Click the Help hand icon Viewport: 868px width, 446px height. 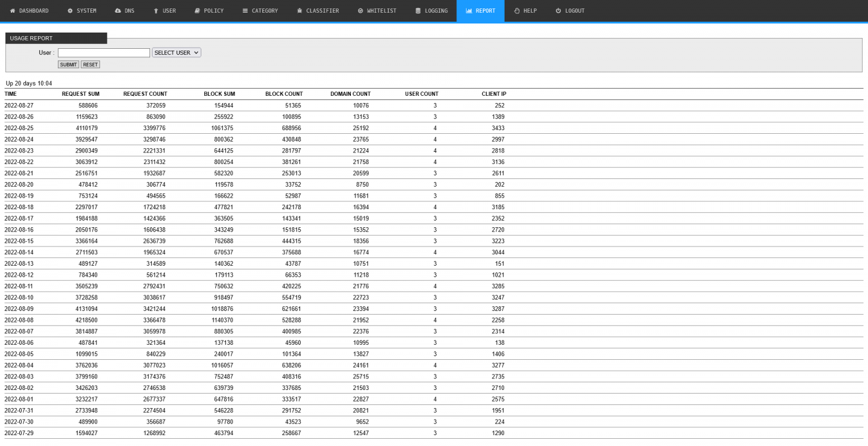click(517, 11)
